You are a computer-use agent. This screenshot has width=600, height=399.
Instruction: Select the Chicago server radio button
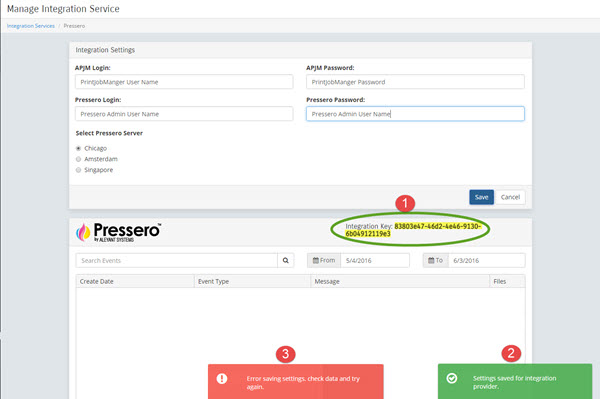[78, 148]
